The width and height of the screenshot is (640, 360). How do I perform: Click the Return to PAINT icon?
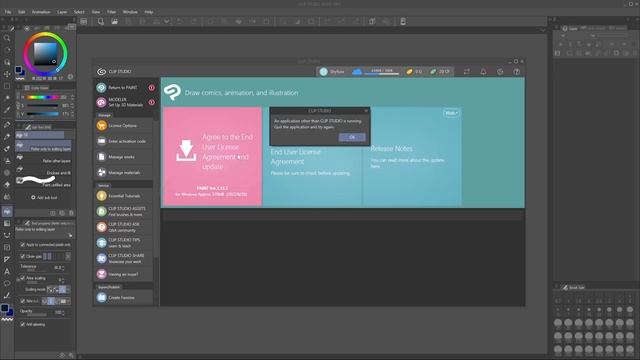pyautogui.click(x=101, y=87)
